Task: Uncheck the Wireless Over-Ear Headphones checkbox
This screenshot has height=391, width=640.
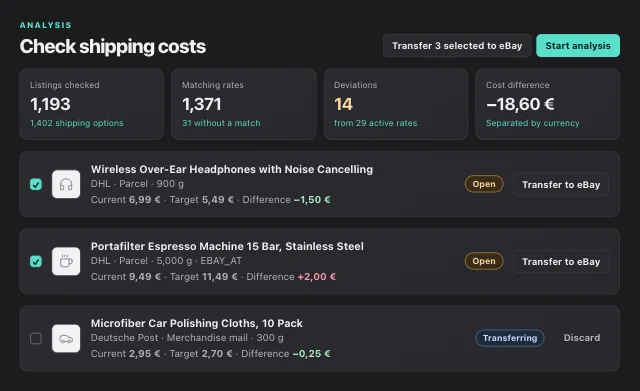Action: (36, 184)
